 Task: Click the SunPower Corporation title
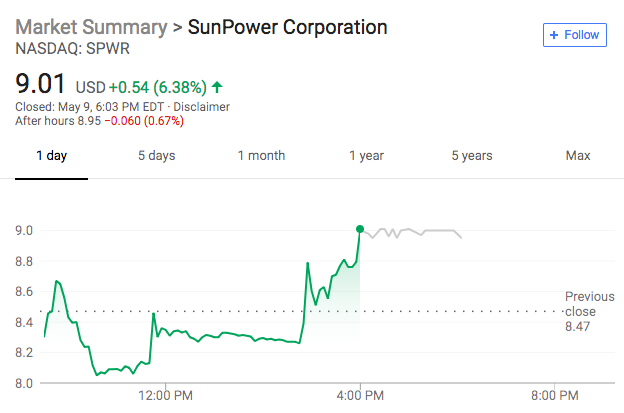coord(288,27)
